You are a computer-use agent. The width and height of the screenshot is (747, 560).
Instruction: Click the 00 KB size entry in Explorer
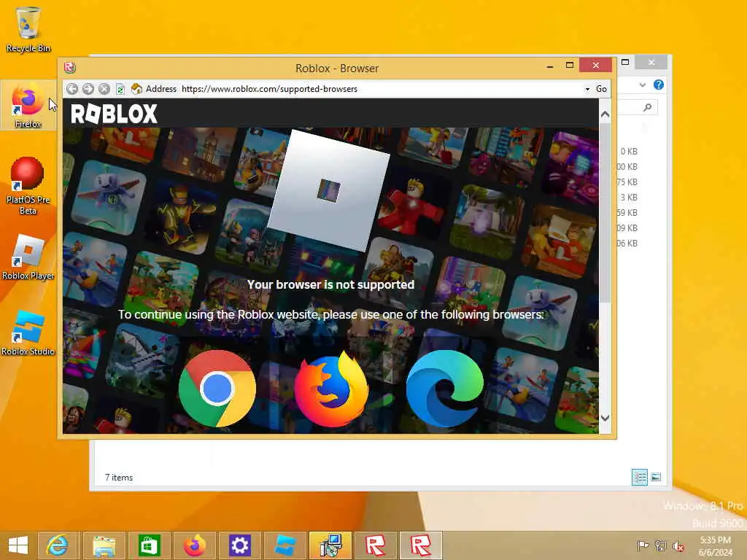(627, 167)
